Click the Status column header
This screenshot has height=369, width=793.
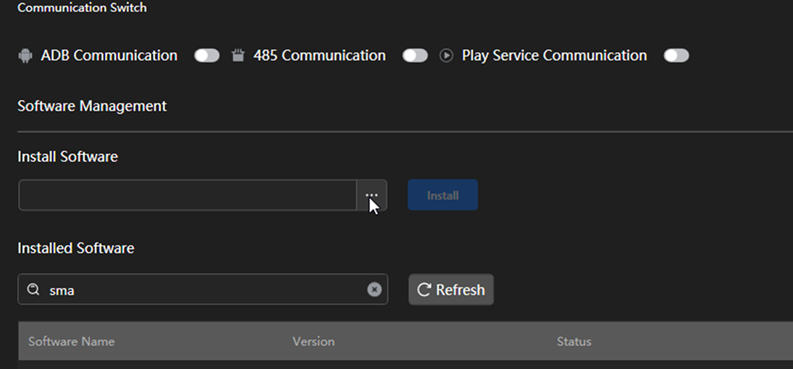pyautogui.click(x=574, y=342)
